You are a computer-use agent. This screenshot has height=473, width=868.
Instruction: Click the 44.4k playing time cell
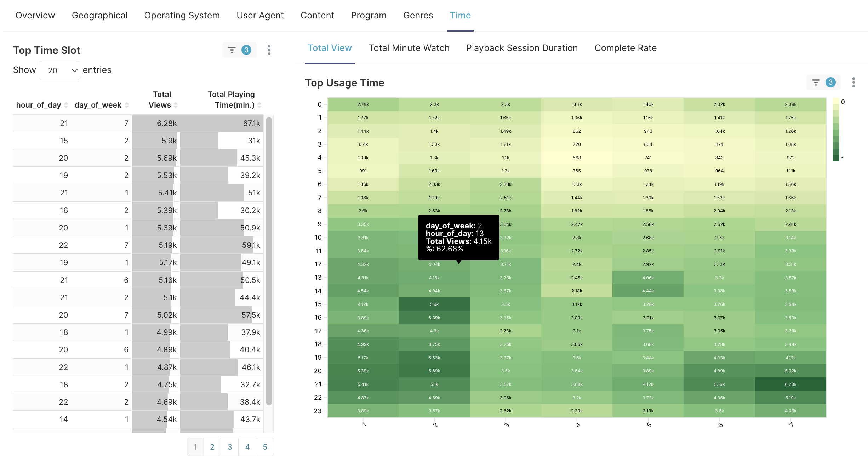(222, 297)
